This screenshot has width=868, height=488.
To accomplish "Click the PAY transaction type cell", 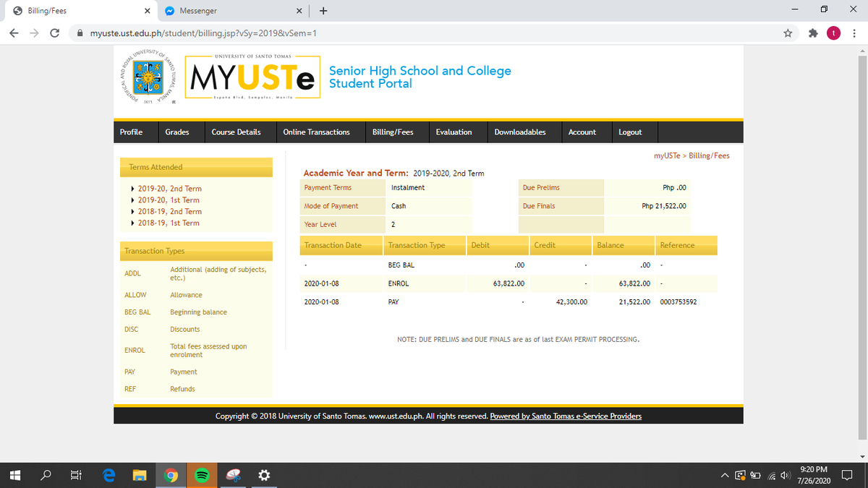I will 393,301.
